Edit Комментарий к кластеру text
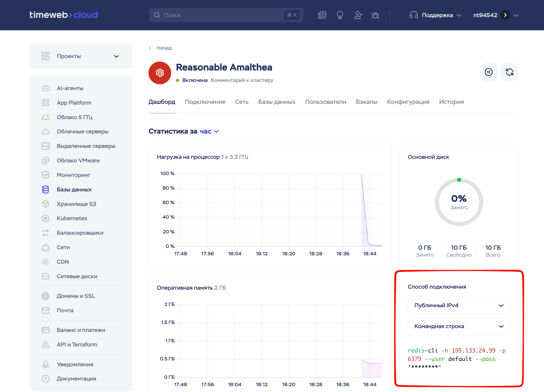Image resolution: width=544 pixels, height=392 pixels. [x=242, y=80]
